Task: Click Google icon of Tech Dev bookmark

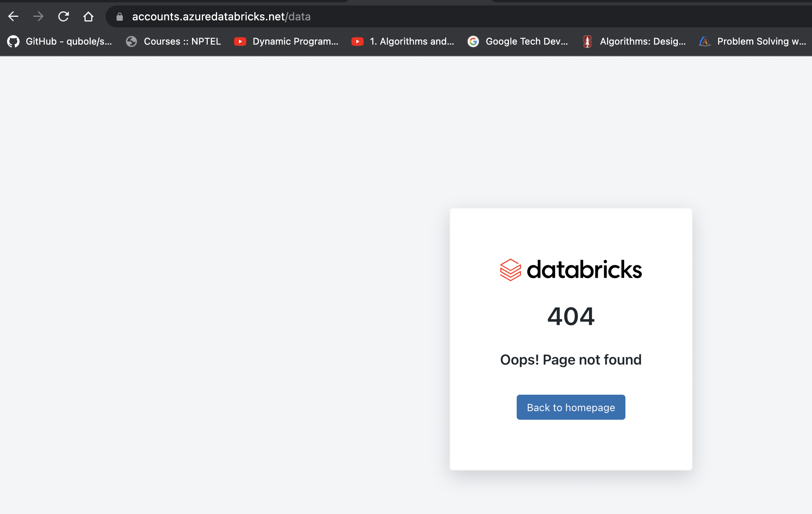Action: (473, 41)
